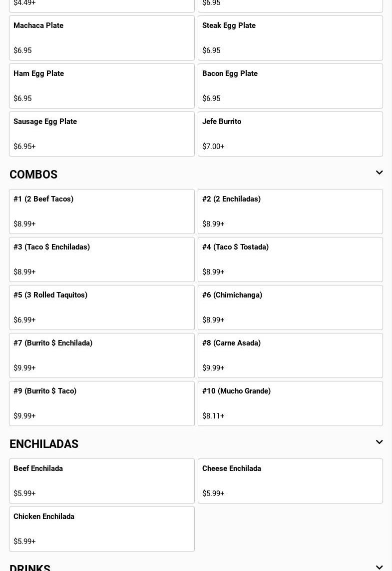Open the Cheese Enchilada item
This screenshot has height=571, width=392.
290,481
